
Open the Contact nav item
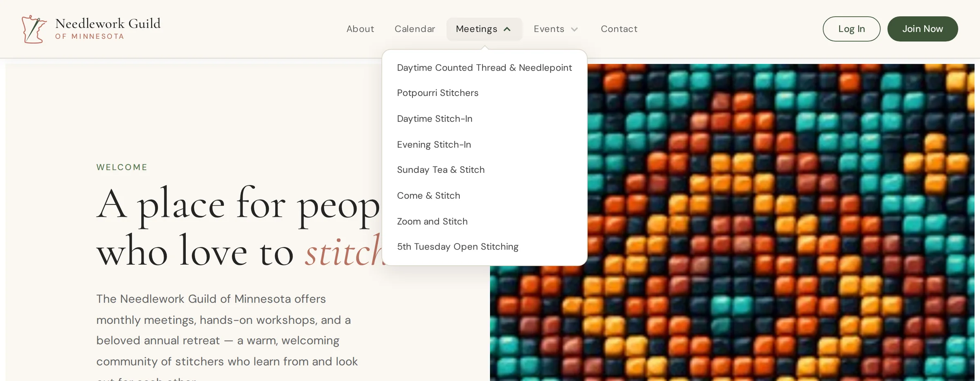(x=619, y=29)
